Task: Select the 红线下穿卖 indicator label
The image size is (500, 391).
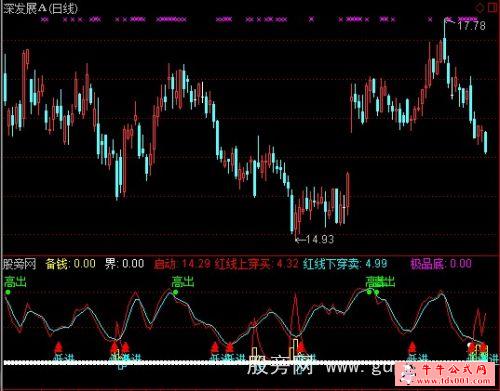Action: 345,264
